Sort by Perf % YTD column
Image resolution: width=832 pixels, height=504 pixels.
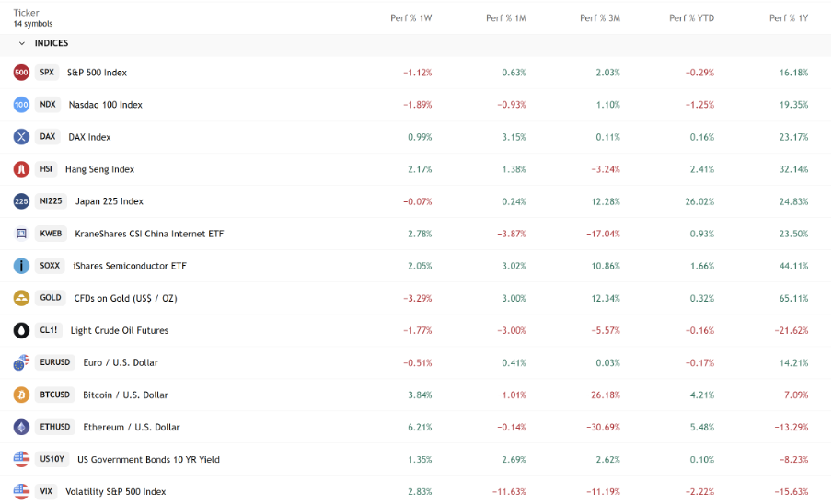pos(693,17)
